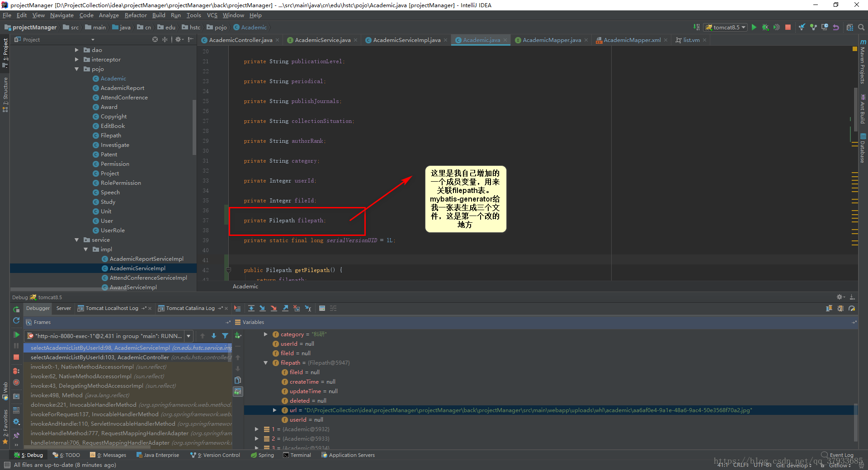Move to previous frame up arrow

203,336
